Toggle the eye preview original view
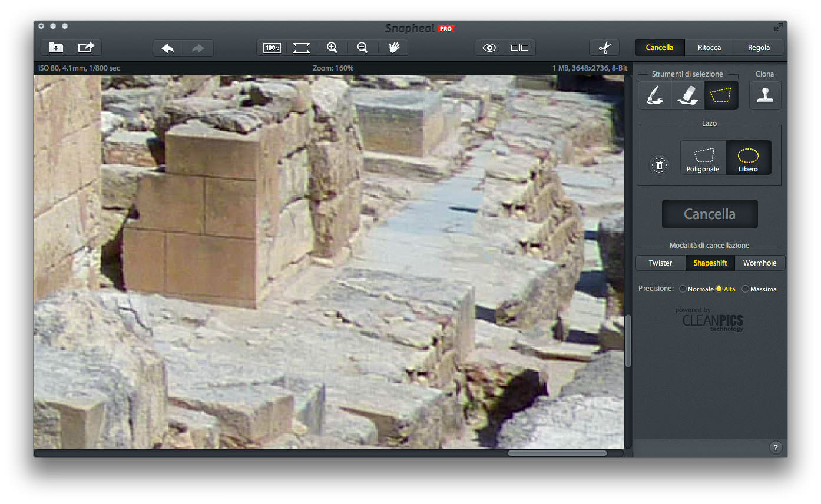The image size is (821, 504). coord(490,48)
